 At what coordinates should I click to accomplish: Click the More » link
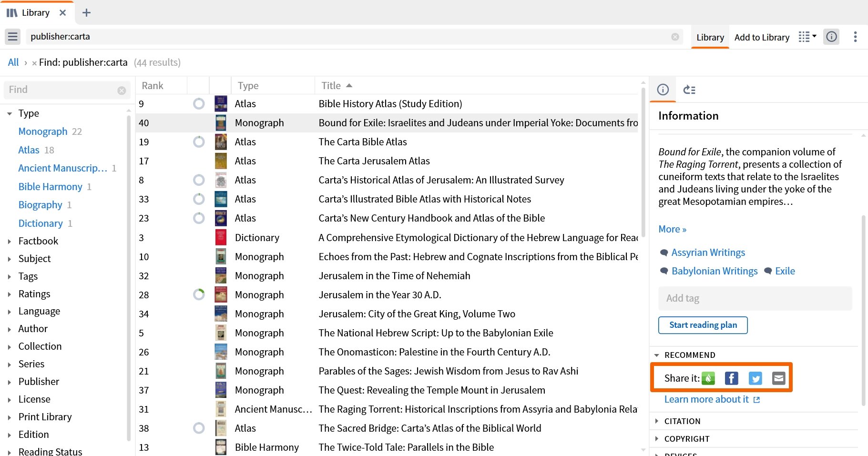(x=672, y=229)
